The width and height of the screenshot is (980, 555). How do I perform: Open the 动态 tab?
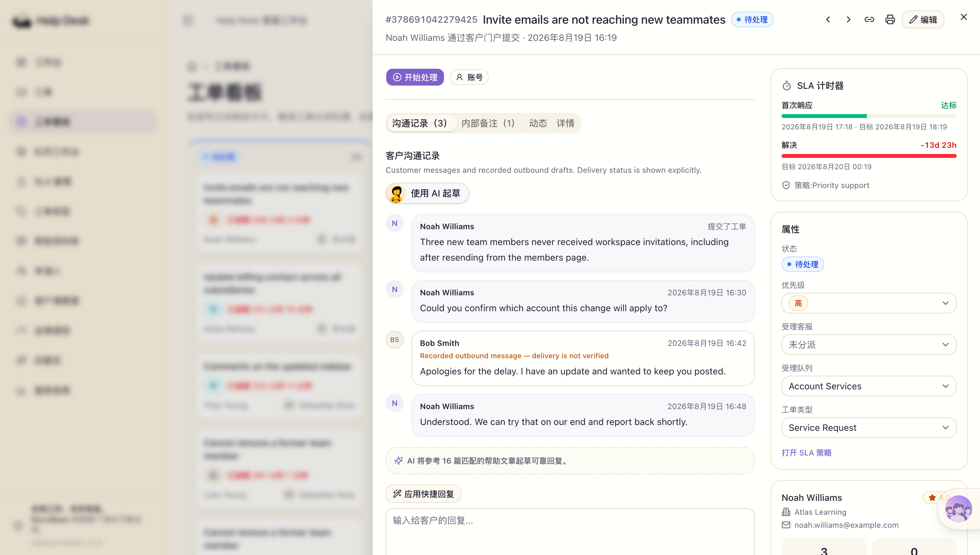tap(538, 123)
